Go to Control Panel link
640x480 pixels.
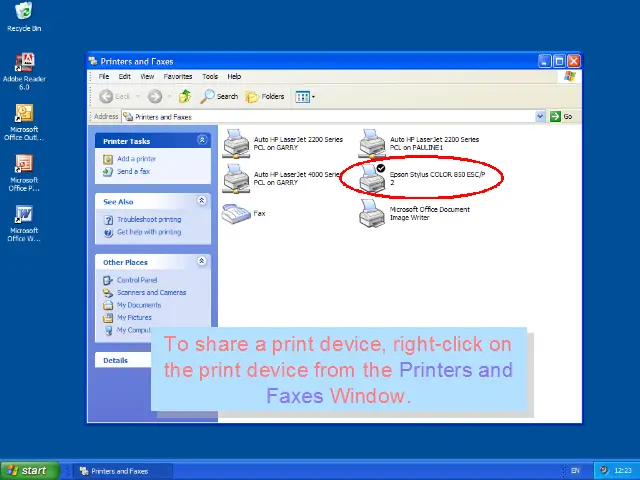point(137,280)
